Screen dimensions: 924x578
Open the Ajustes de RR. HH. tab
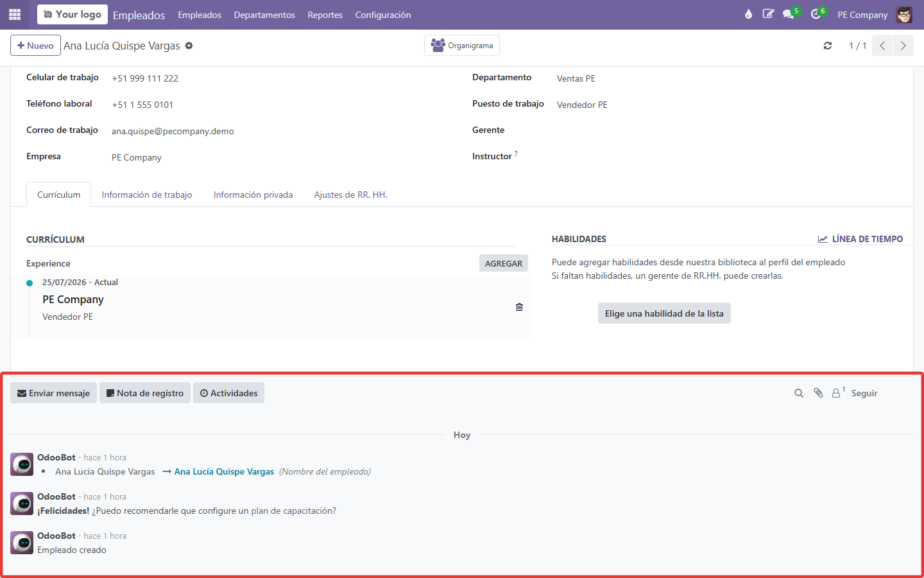350,195
